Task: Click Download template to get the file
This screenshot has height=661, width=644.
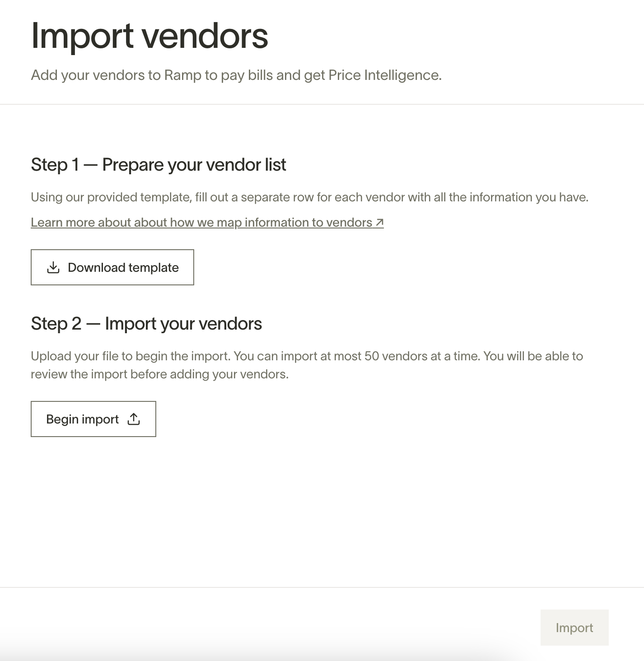Action: click(112, 267)
